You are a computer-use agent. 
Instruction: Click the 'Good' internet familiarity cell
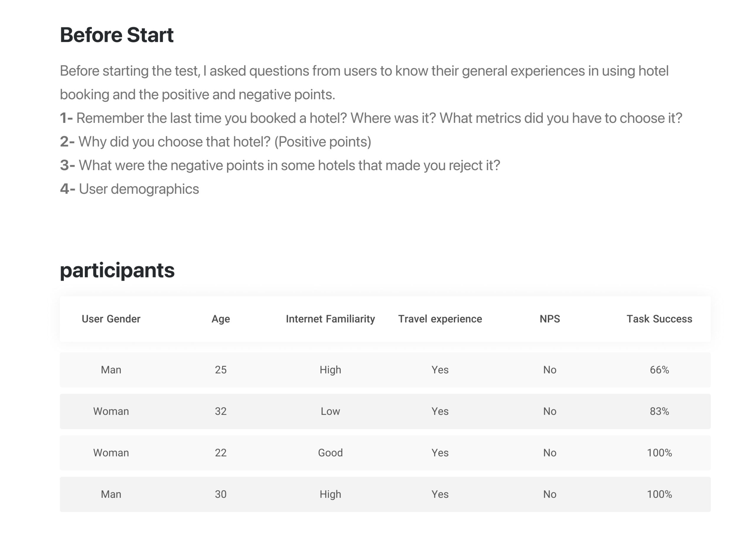click(330, 453)
